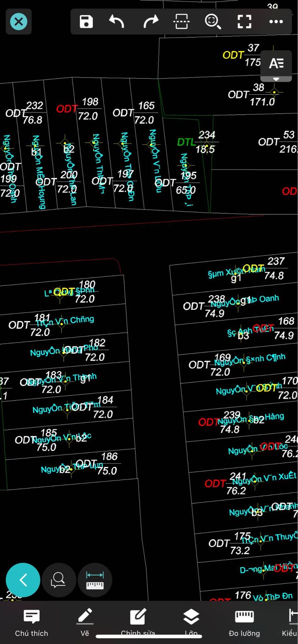Redo the last undone action
Image resolution: width=298 pixels, height=644 pixels.
[x=151, y=22]
